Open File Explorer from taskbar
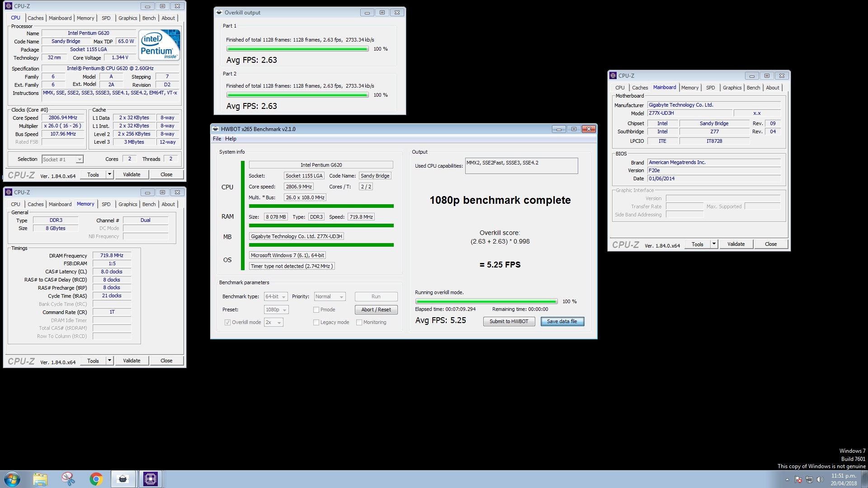Image resolution: width=868 pixels, height=488 pixels. pyautogui.click(x=40, y=479)
